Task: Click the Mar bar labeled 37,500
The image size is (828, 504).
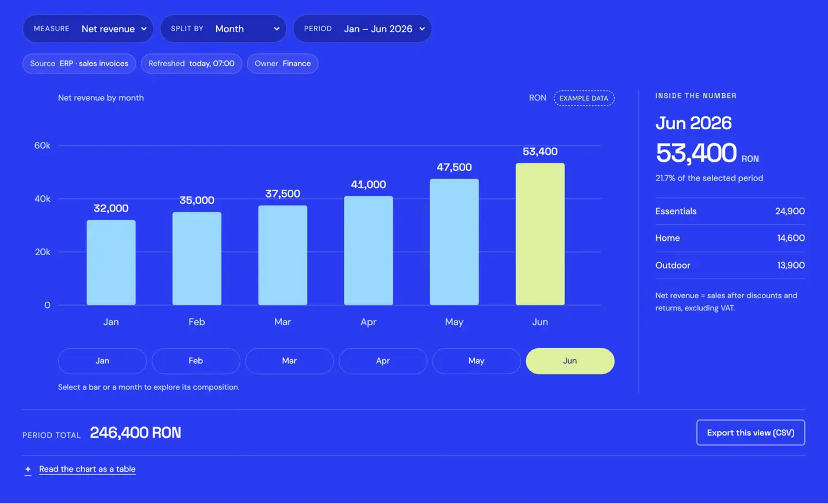Action: click(282, 255)
